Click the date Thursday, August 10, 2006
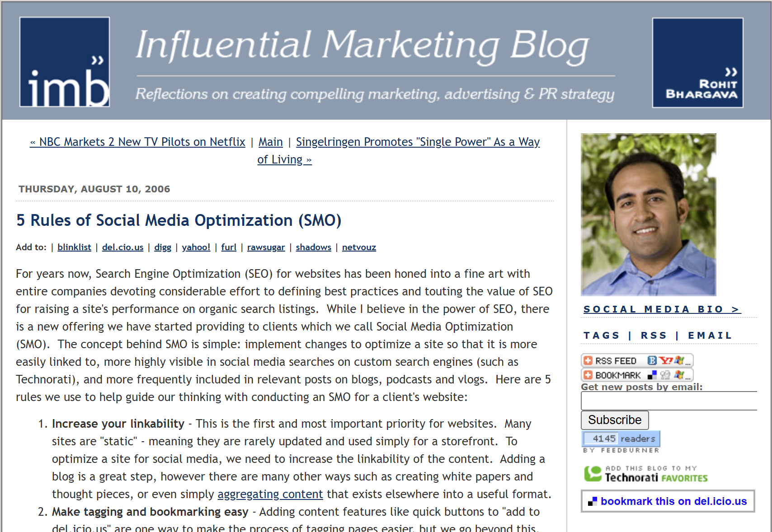The width and height of the screenshot is (772, 532). click(x=94, y=189)
